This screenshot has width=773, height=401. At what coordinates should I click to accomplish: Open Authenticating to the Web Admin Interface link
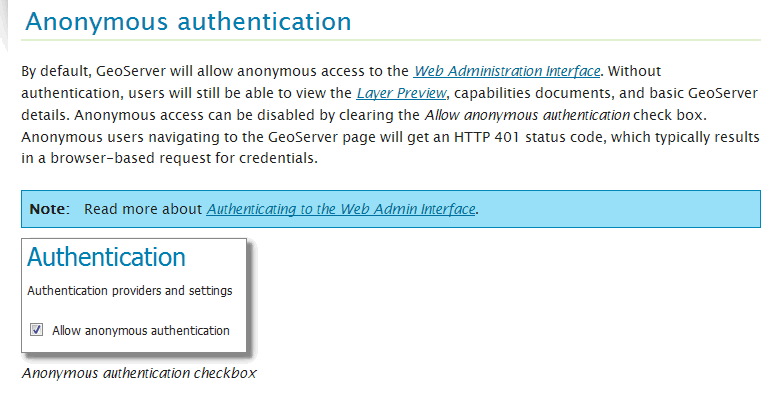[341, 209]
